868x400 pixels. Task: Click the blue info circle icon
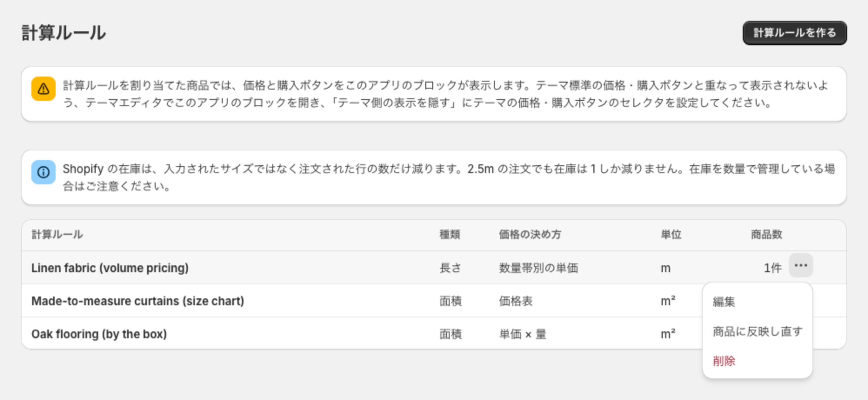pos(43,172)
